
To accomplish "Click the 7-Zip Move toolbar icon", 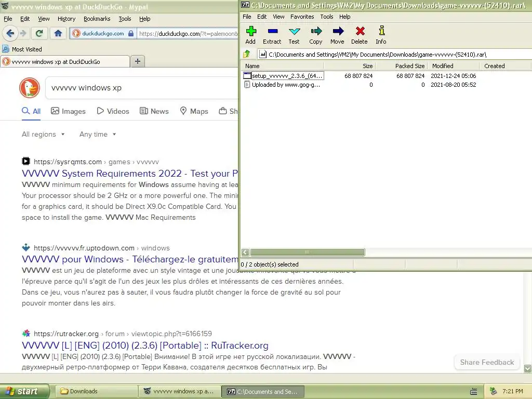I will tap(338, 32).
